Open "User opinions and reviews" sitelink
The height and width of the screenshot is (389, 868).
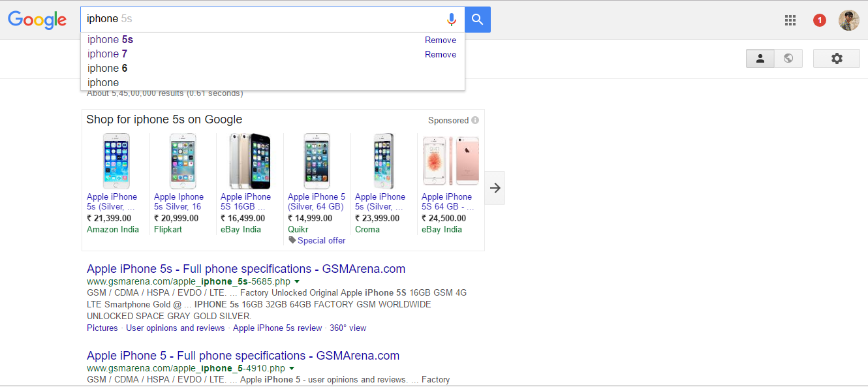coord(176,328)
